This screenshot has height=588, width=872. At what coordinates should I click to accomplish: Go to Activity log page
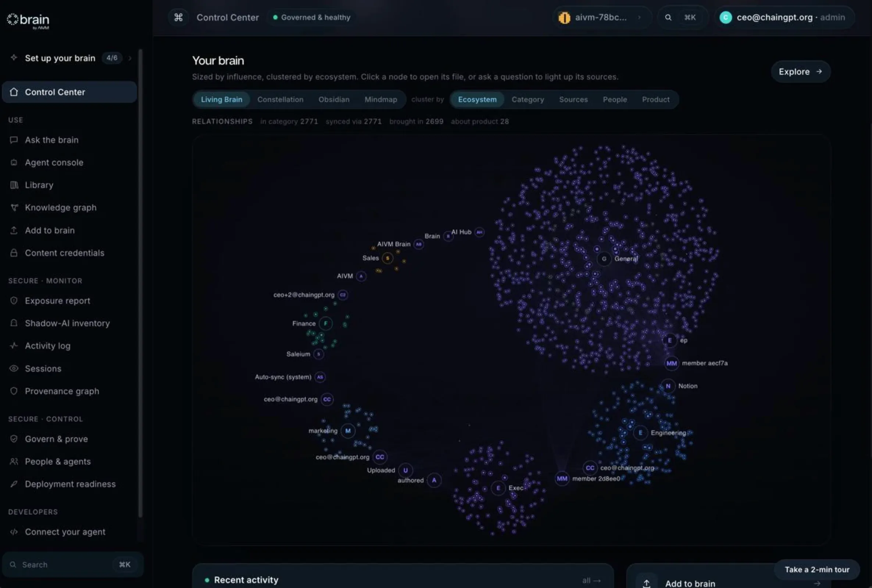click(x=69, y=345)
